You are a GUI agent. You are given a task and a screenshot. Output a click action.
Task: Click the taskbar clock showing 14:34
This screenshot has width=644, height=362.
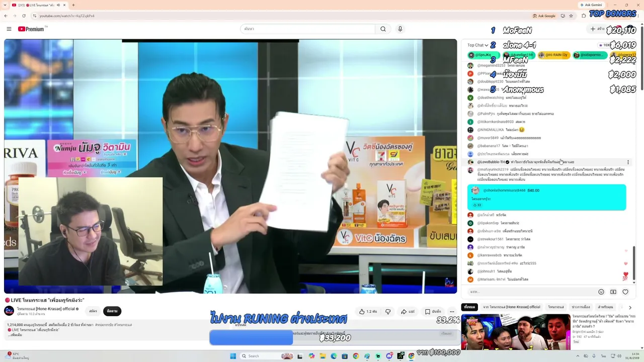(632, 356)
